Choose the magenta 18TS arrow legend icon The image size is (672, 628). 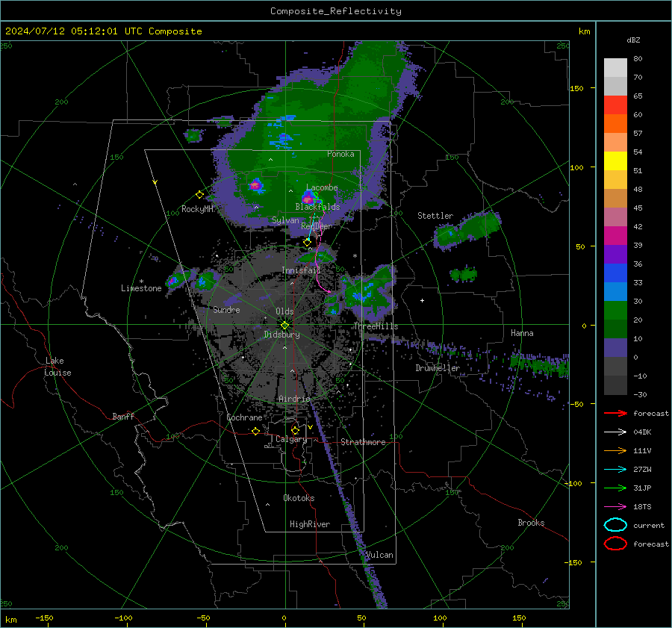(615, 507)
